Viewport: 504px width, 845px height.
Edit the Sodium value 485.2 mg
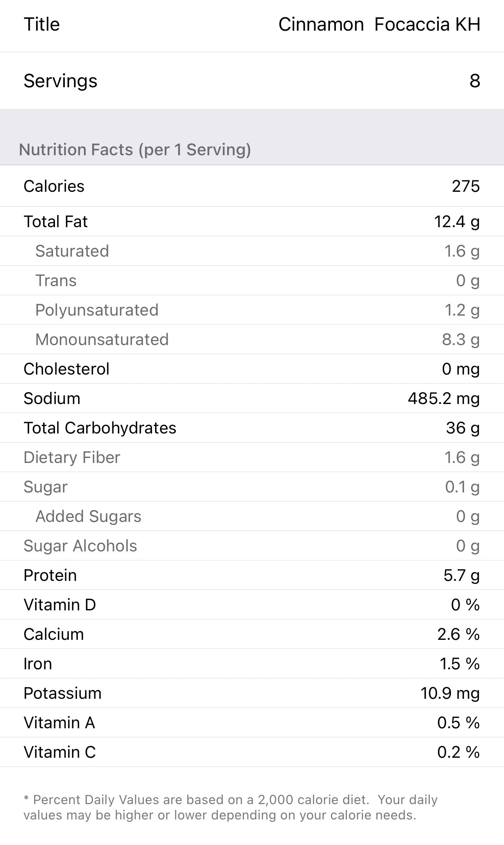(444, 399)
